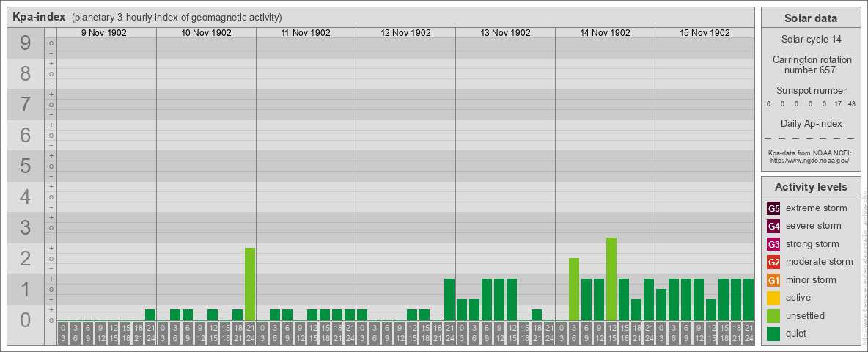Select the 14 Nov 1902 day header

605,33
